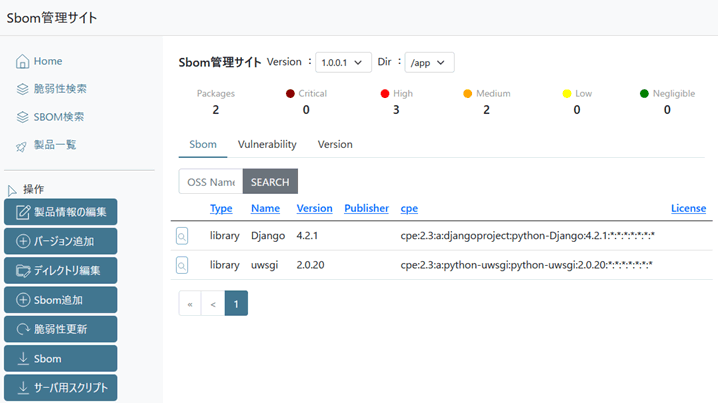
Task: Open the 脆弱性検索 page in sidebar
Action: pos(51,89)
